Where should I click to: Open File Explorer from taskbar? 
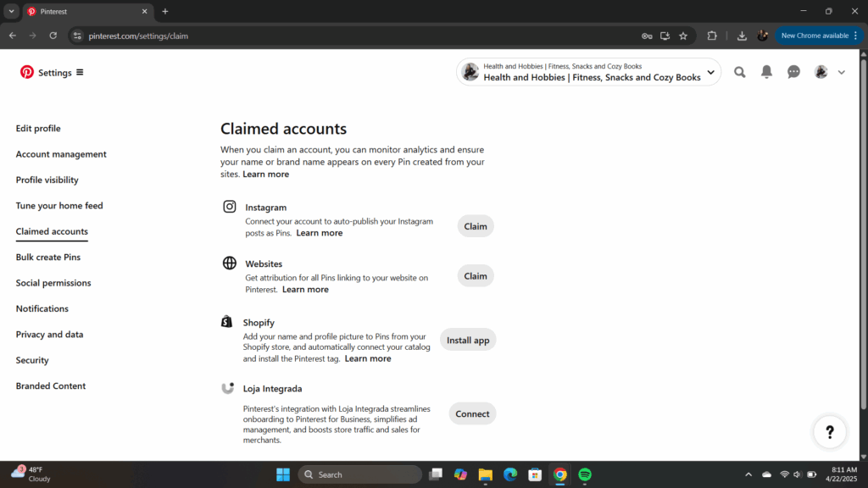[486, 474]
